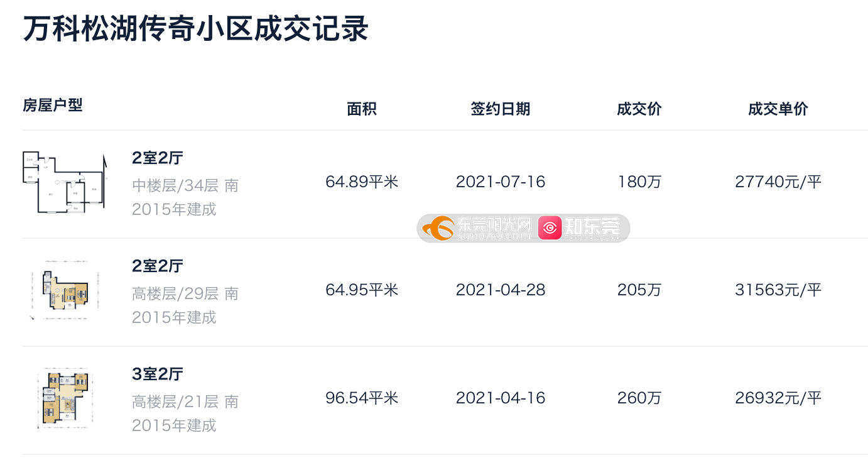Select the 成交价 column header
The height and width of the screenshot is (465, 868).
point(639,109)
